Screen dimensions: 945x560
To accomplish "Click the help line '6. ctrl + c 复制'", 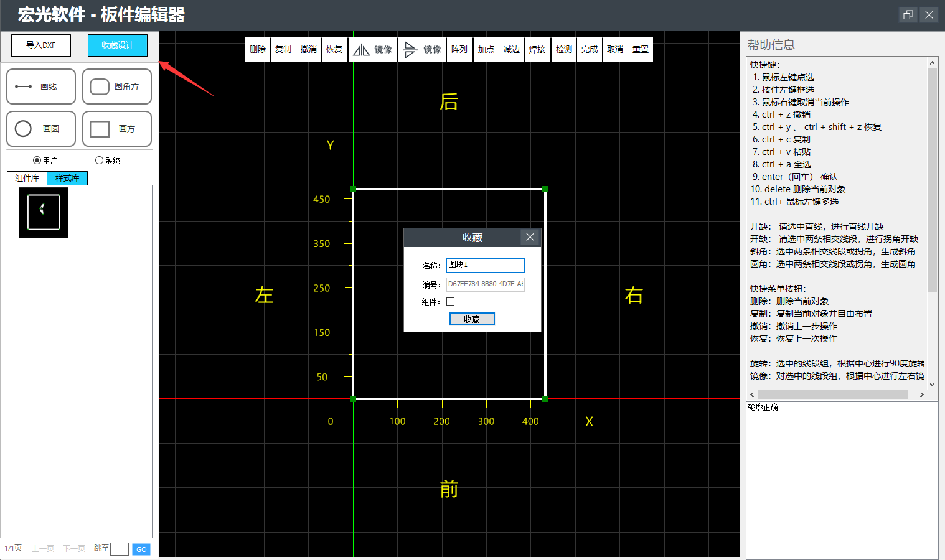I will click(x=781, y=139).
